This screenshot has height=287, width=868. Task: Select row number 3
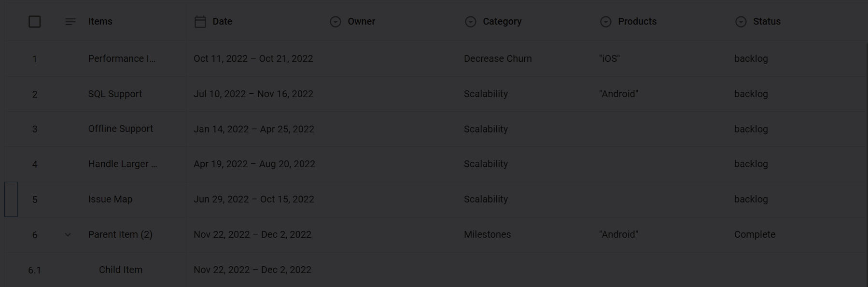pos(35,129)
